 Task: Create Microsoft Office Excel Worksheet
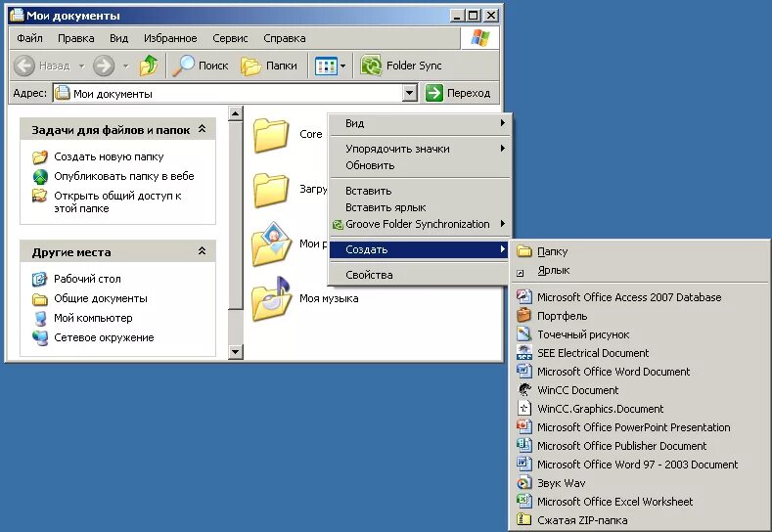[x=640, y=502]
